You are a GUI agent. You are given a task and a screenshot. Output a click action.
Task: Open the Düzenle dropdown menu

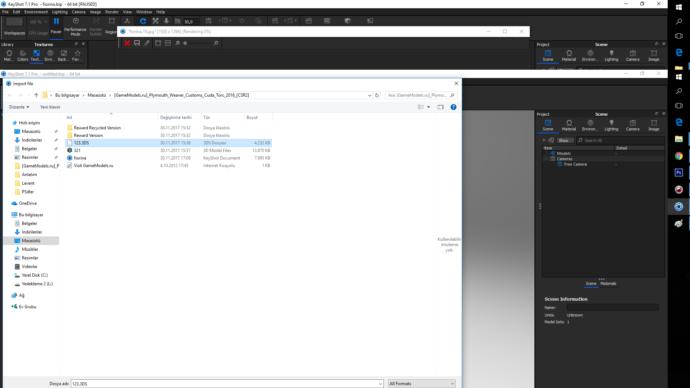[x=19, y=107]
